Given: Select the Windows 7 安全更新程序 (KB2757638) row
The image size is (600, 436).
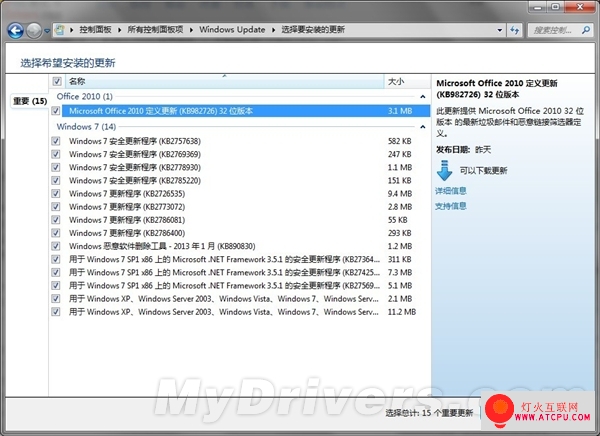Looking at the screenshot, I should 246,141.
